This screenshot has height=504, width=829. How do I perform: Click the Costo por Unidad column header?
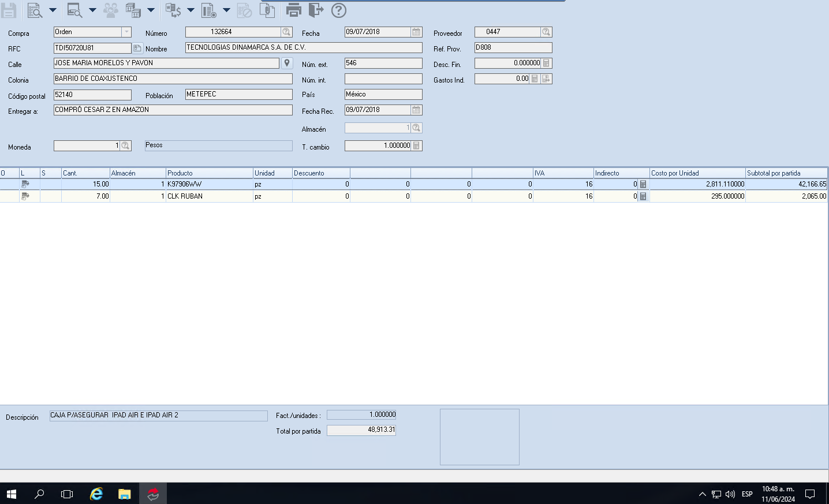697,173
